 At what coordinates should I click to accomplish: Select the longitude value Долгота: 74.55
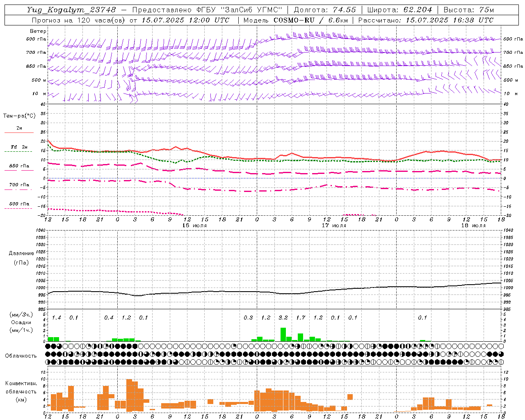(x=325, y=10)
